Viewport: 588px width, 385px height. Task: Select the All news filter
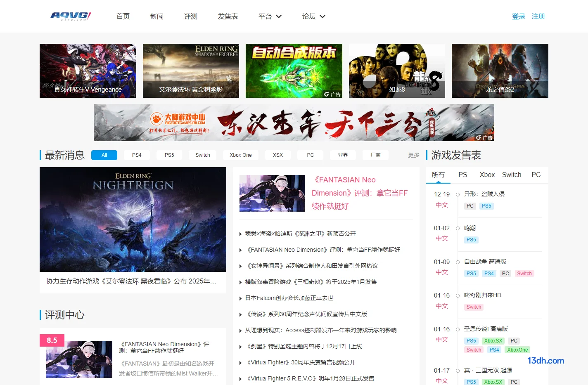(104, 155)
